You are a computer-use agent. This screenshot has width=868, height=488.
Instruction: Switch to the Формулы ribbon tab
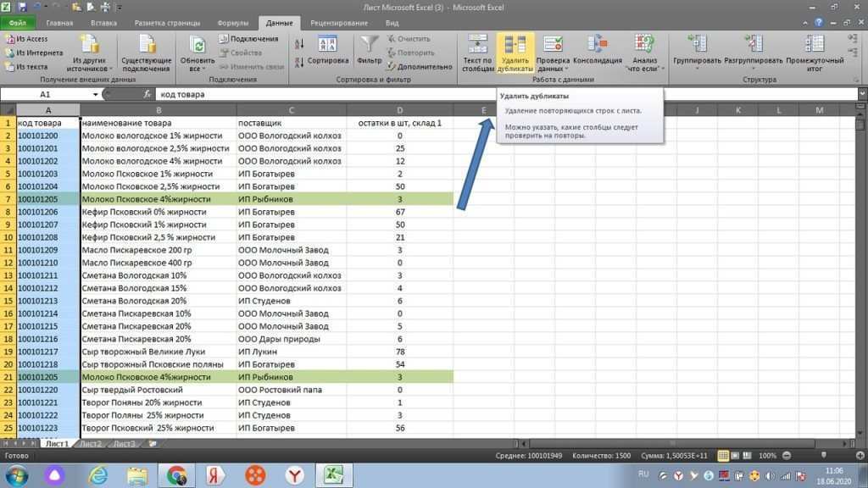(235, 23)
